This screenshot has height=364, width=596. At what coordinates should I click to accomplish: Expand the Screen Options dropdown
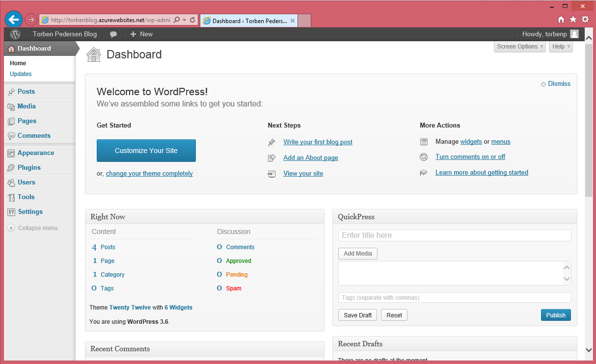pos(520,47)
